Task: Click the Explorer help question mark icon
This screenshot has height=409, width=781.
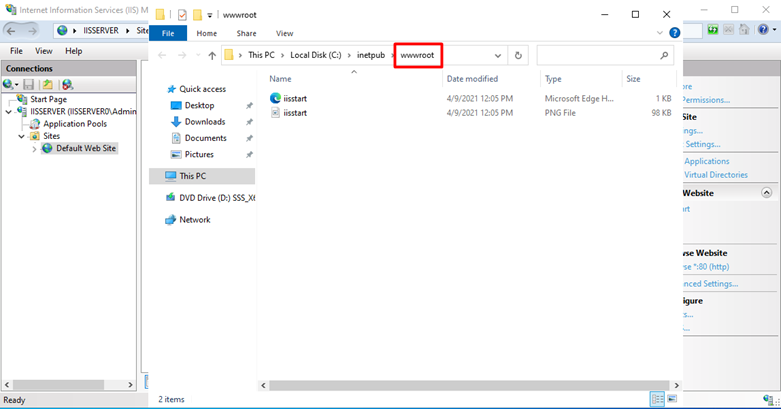Action: 674,33
